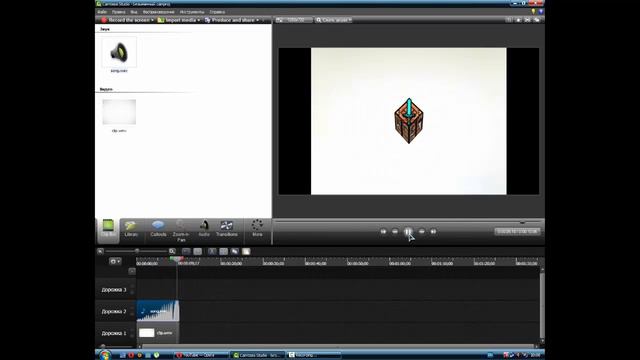Pause the preview playback
This screenshot has width=640, height=360.
[x=408, y=231]
